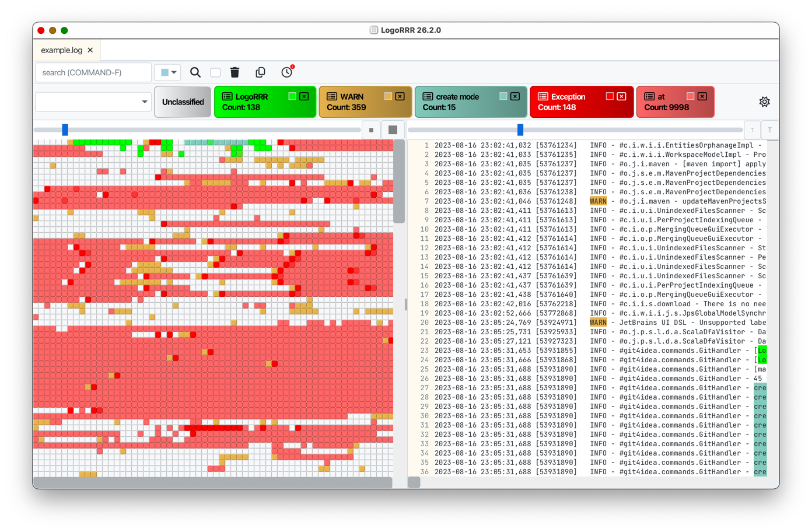Toggle the create mode Count: 15 filter

[471, 102]
